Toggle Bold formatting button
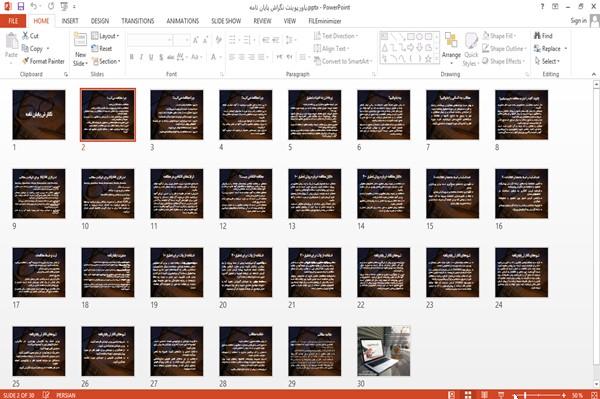 click(x=132, y=57)
